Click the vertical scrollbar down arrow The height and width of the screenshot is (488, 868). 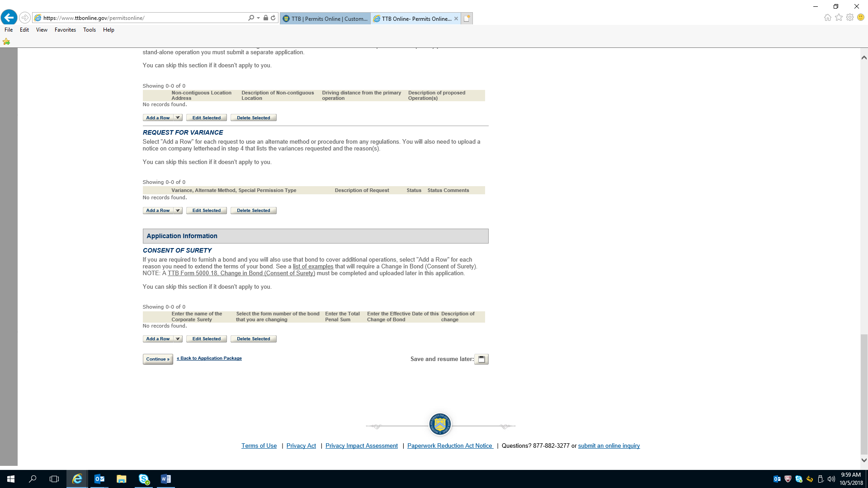[x=864, y=460]
